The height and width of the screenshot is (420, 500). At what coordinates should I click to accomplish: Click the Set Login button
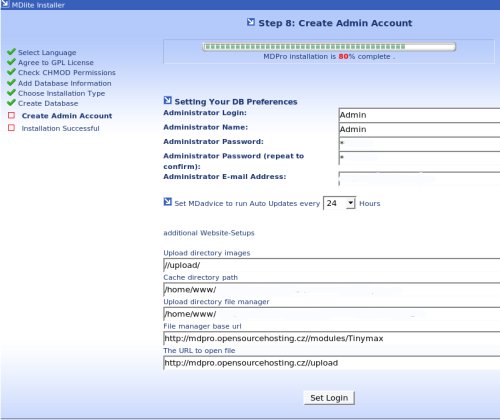[x=329, y=398]
